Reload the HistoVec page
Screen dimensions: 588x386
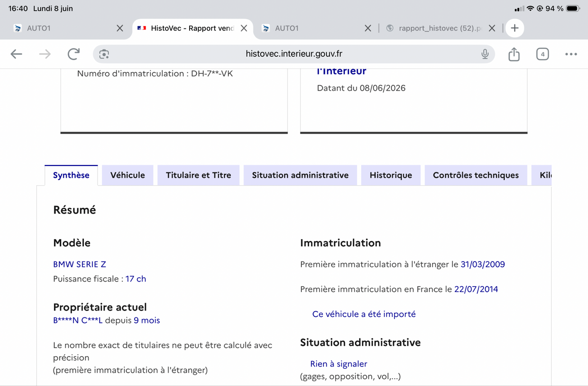click(73, 54)
